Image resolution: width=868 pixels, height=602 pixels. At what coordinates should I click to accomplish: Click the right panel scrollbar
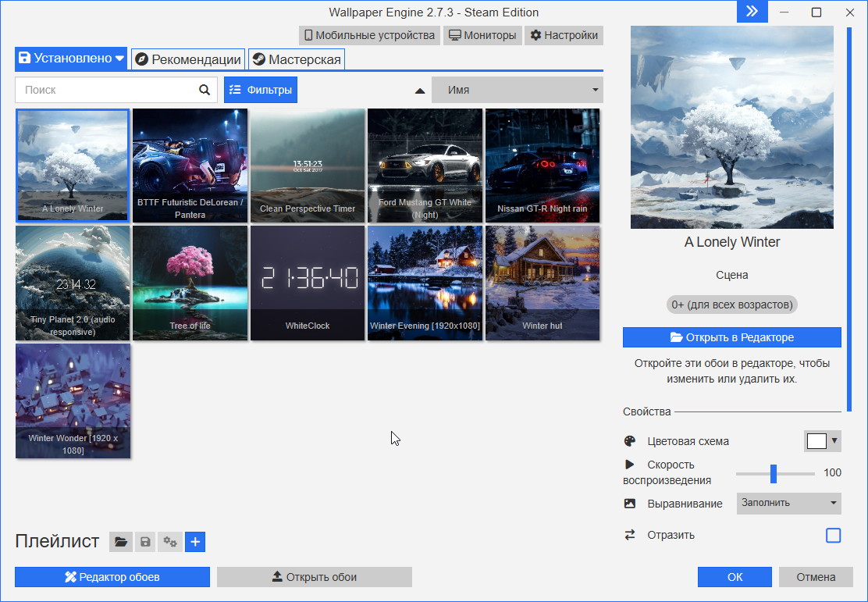point(848,219)
